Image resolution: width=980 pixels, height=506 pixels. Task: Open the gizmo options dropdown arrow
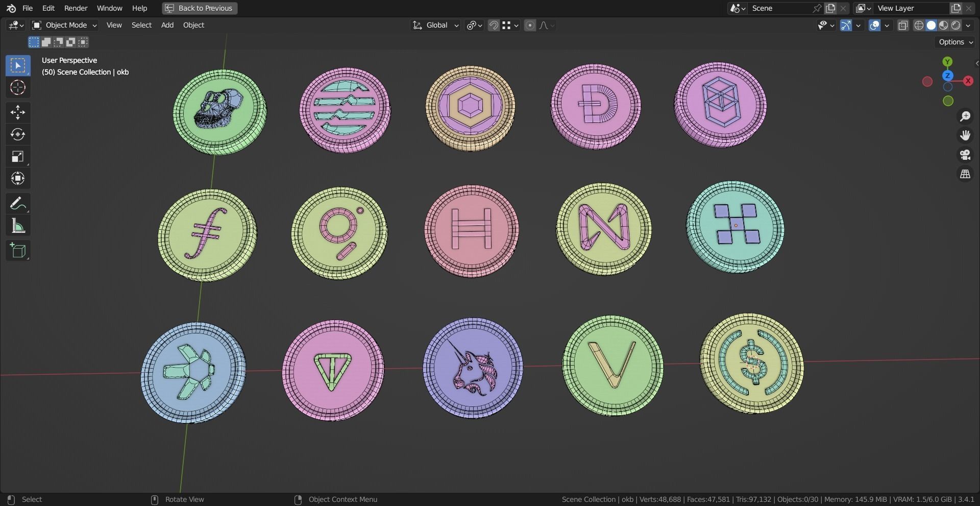tap(859, 25)
